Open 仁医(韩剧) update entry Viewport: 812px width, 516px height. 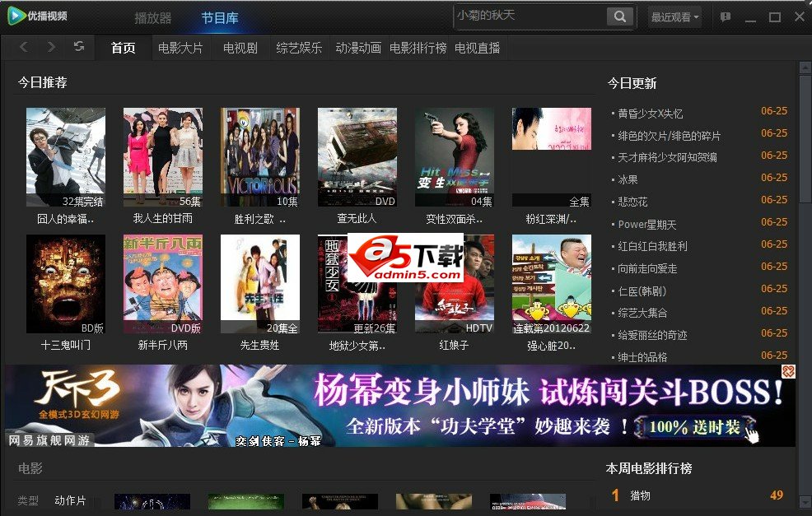[x=642, y=291]
